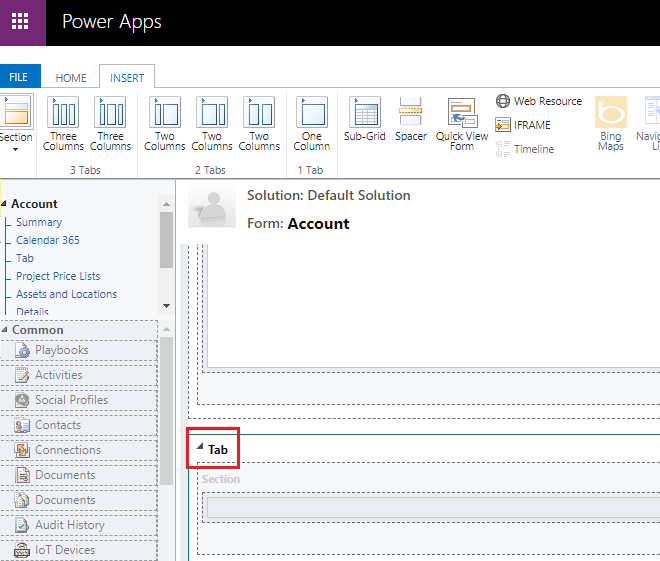Screen dimensions: 660x561
Task: Insert a Bing Maps control
Action: coord(610,123)
